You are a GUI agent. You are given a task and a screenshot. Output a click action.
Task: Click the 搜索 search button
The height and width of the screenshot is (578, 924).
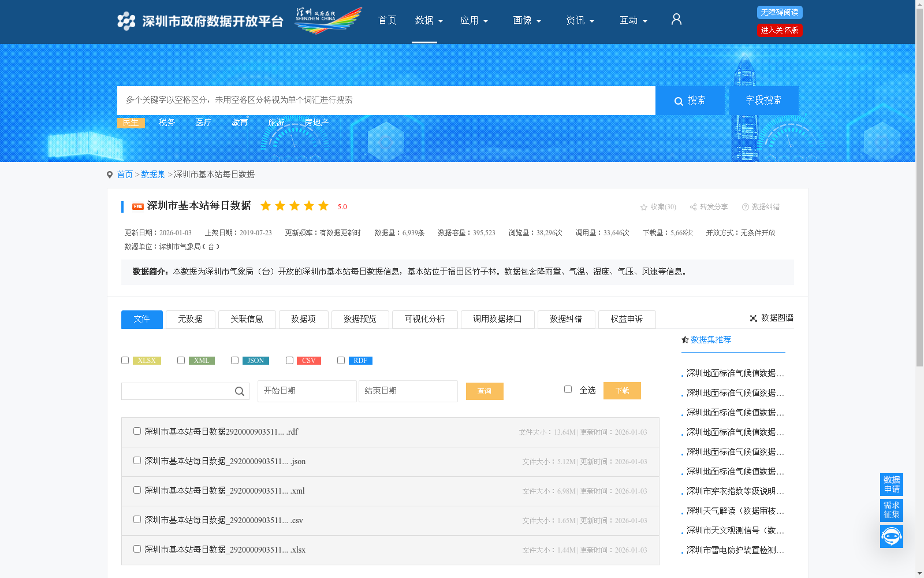point(690,101)
